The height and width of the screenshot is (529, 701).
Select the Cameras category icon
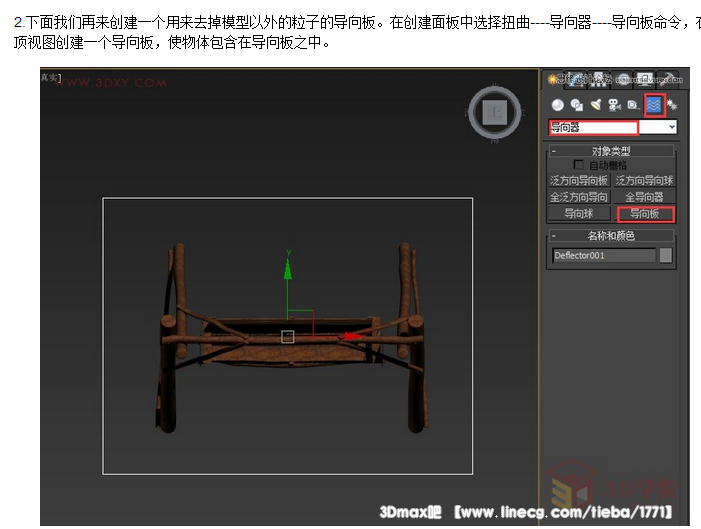(x=615, y=106)
